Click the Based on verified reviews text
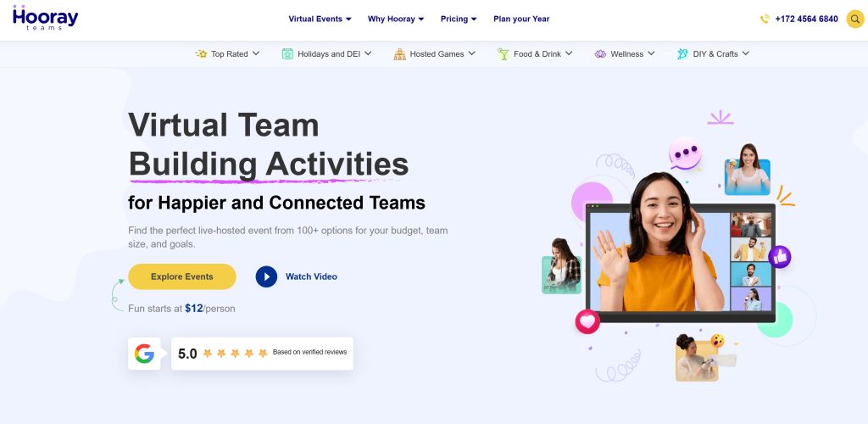This screenshot has width=868, height=424. [x=310, y=352]
